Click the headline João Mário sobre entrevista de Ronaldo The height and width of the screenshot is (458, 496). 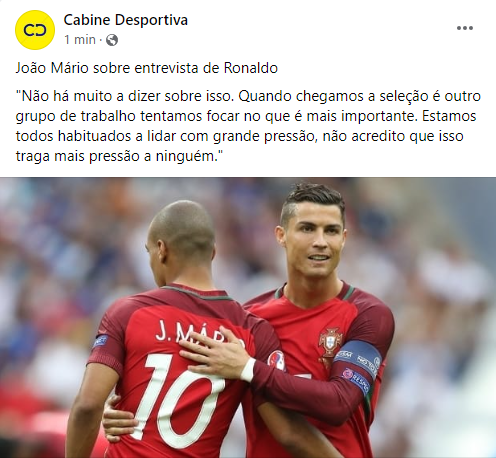click(147, 68)
